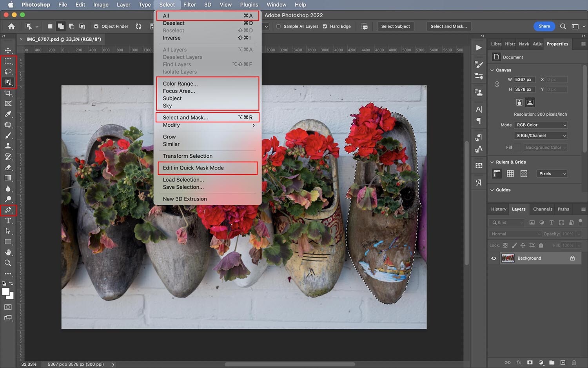Switch to the Channels tab
Viewport: 588px width, 368px height.
(543, 209)
